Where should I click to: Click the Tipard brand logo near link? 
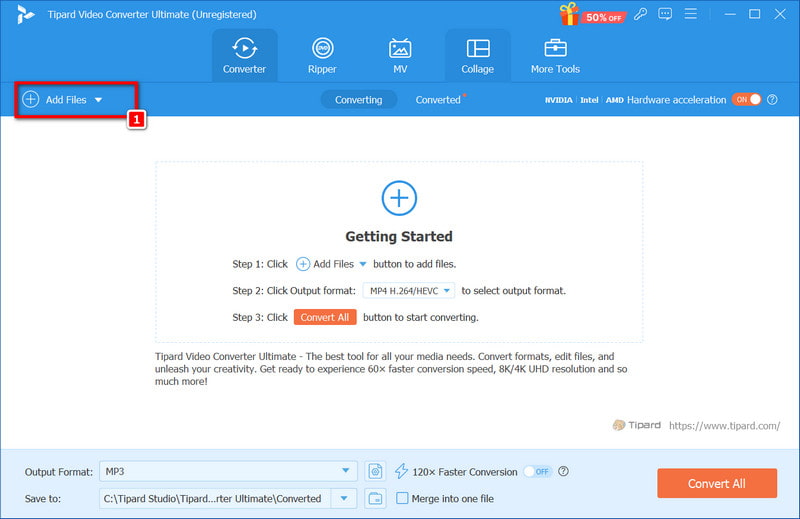[636, 425]
